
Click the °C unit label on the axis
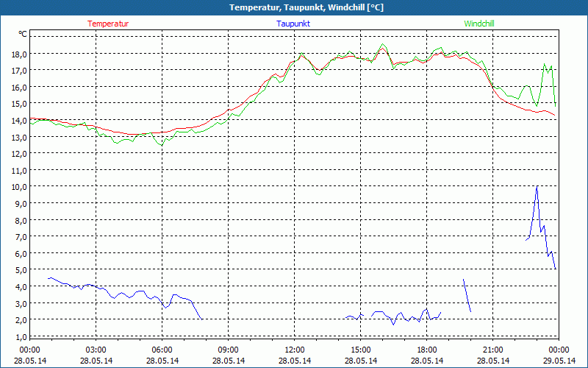(x=23, y=34)
